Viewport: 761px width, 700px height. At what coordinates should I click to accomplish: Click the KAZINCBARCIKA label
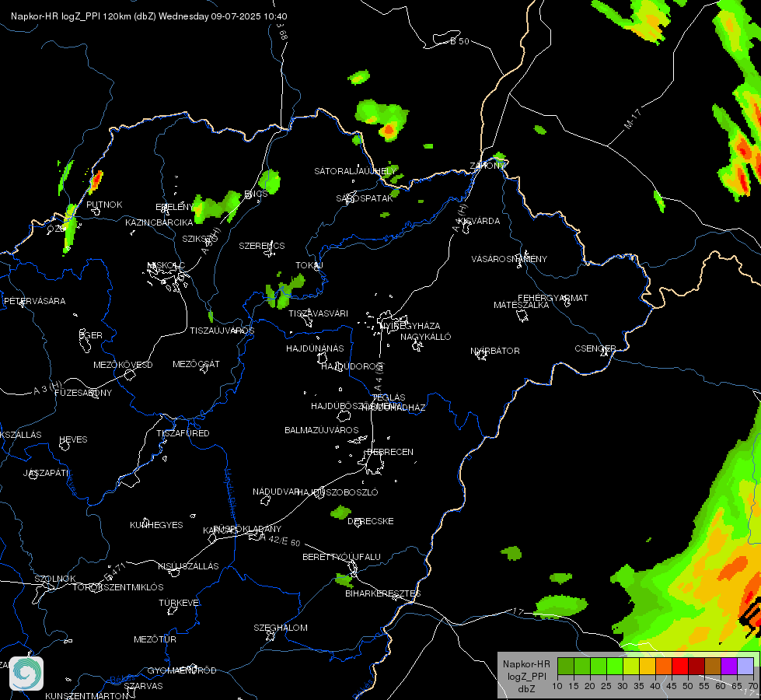[x=159, y=222]
